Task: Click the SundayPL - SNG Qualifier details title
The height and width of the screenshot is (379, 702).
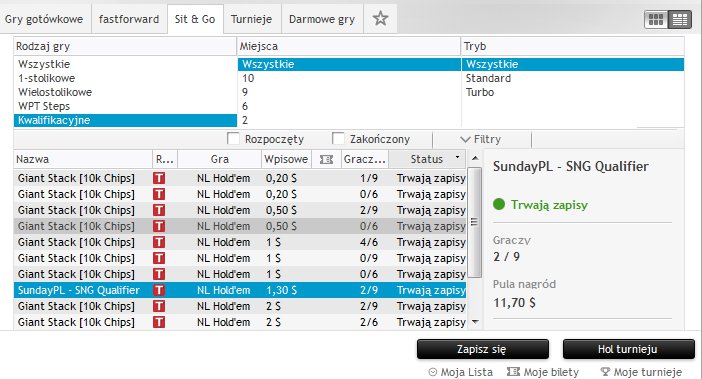Action: click(x=571, y=166)
